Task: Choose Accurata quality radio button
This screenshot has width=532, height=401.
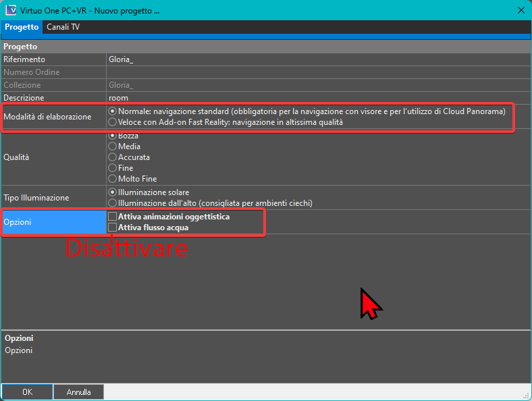Action: click(112, 157)
